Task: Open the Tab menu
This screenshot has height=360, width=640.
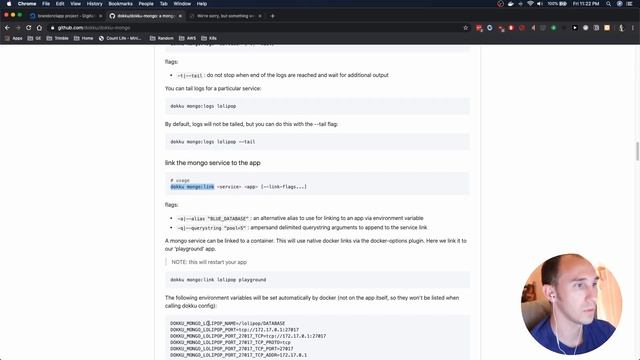Action: coord(164,4)
